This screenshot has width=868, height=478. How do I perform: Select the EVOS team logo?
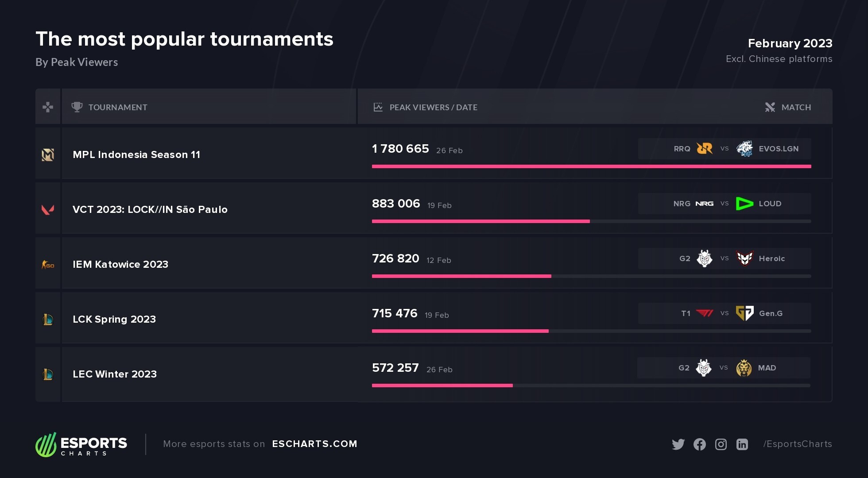point(744,149)
